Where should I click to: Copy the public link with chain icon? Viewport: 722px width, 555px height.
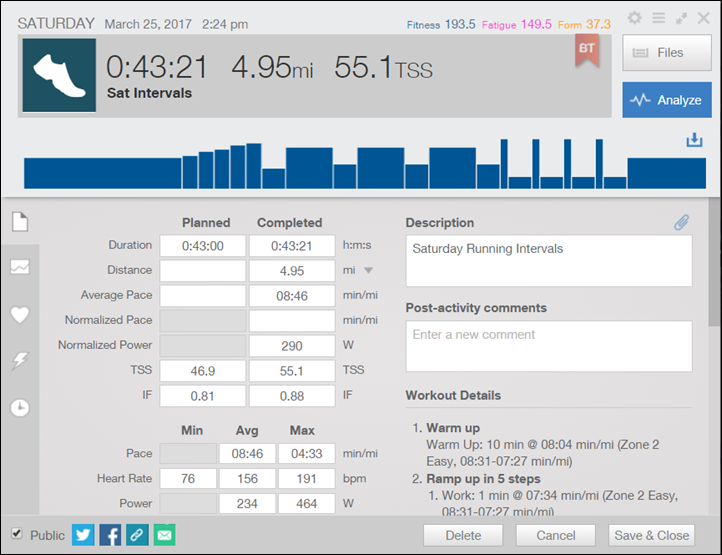point(137,535)
